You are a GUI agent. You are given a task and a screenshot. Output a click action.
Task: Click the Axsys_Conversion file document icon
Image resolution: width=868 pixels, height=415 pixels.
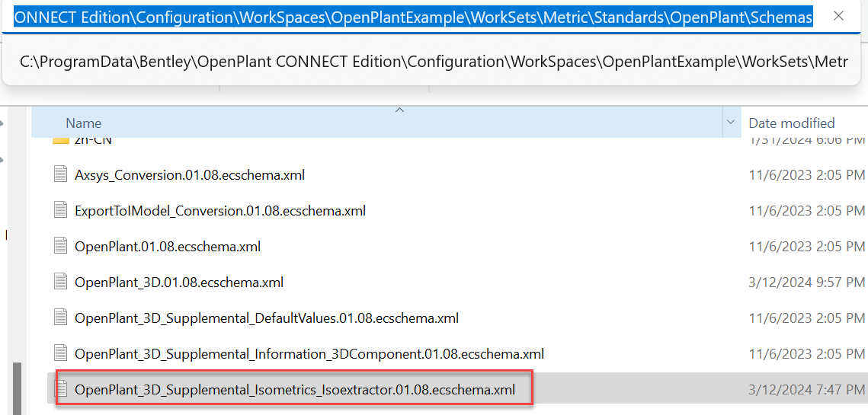coord(60,175)
